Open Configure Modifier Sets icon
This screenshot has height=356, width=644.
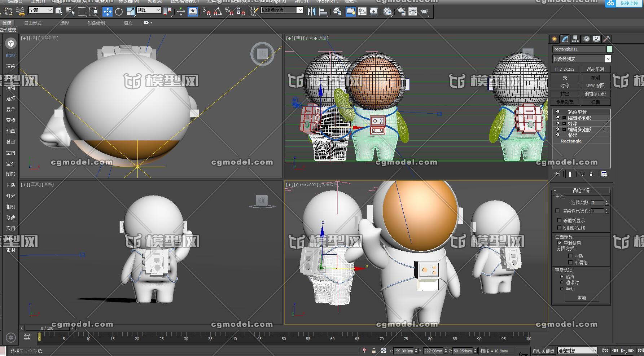tap(604, 174)
